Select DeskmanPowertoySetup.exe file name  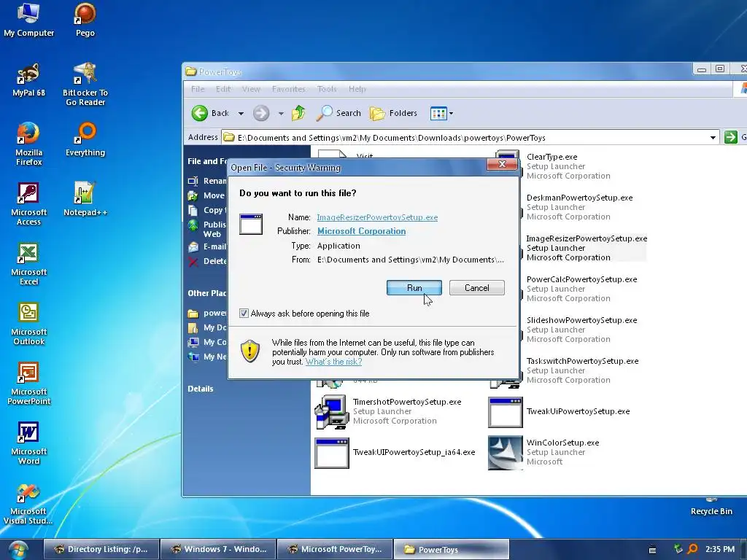pyautogui.click(x=579, y=198)
